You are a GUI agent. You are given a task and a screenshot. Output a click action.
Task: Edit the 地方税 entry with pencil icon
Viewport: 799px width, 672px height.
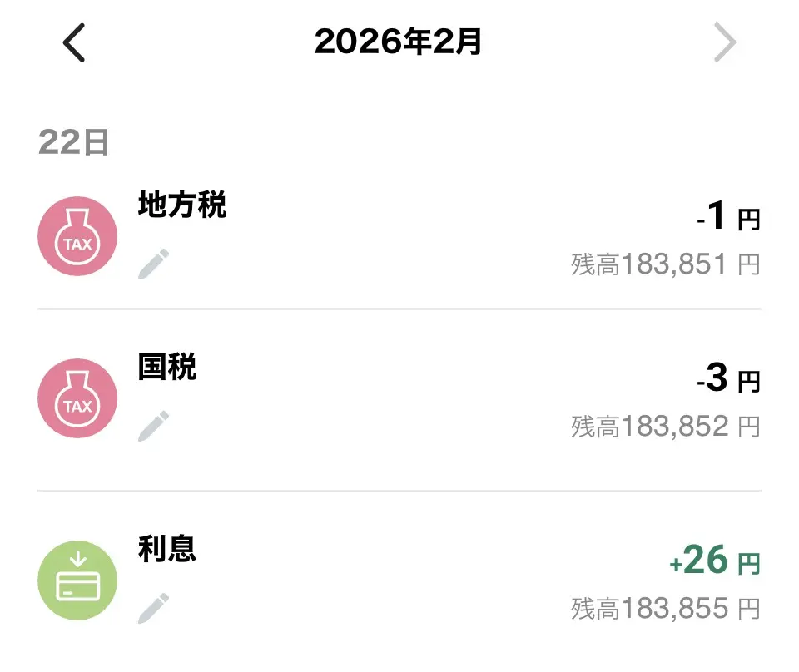153,264
